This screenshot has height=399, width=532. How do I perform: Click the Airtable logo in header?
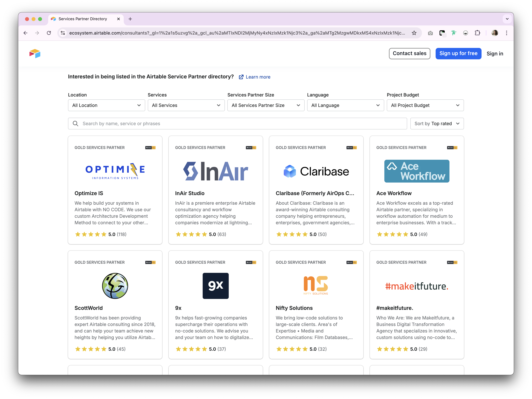click(35, 53)
